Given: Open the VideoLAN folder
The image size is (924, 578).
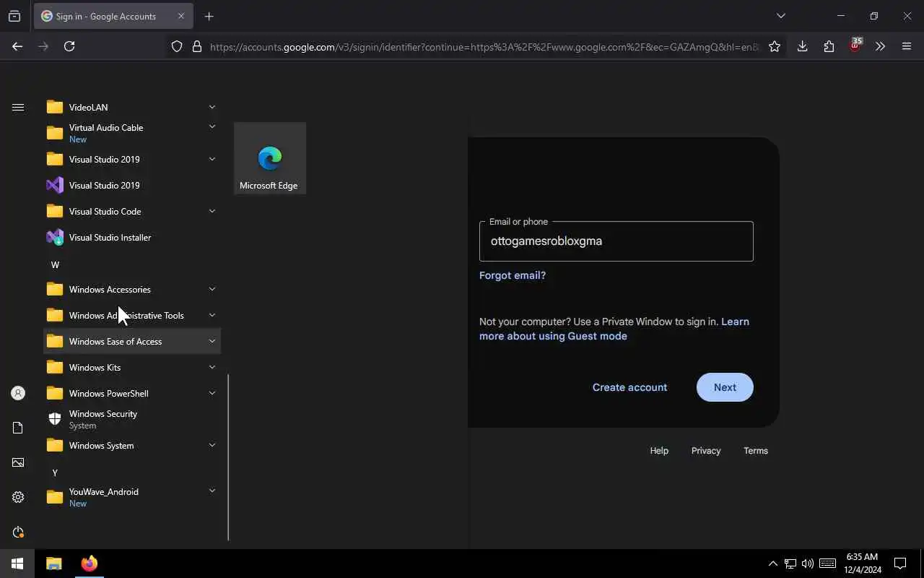Looking at the screenshot, I should (x=132, y=107).
